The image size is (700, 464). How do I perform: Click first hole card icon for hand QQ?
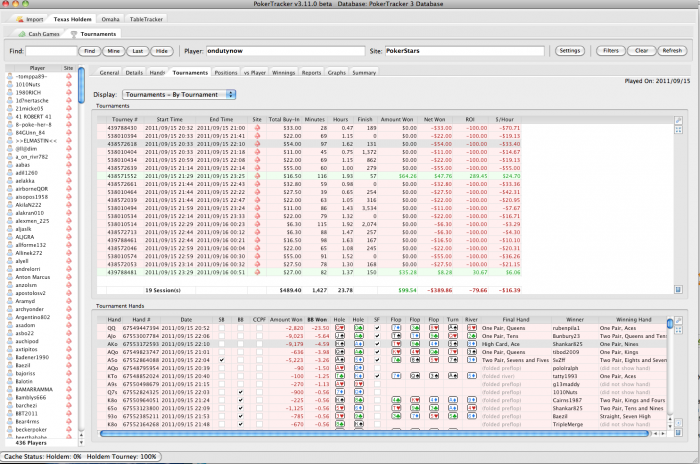338,327
